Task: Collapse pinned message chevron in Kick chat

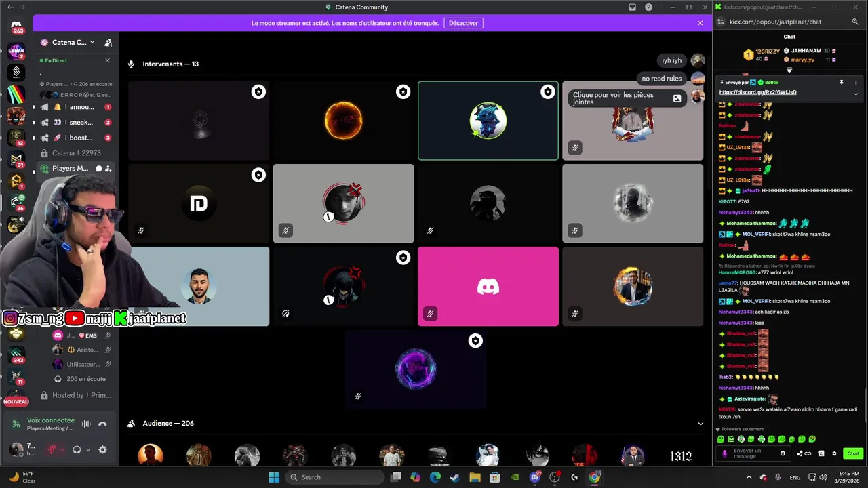Action: point(855,94)
